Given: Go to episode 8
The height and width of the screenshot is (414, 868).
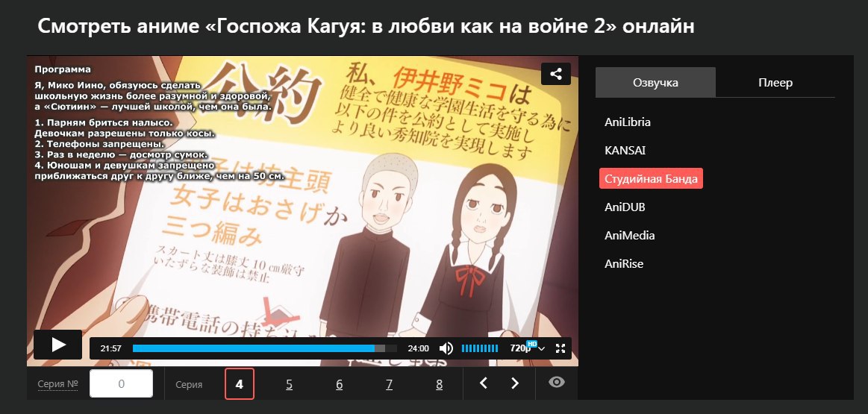Looking at the screenshot, I should [439, 383].
